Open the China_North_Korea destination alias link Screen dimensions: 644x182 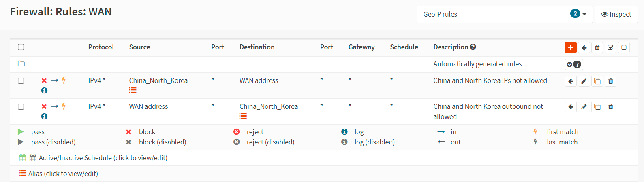(x=268, y=106)
